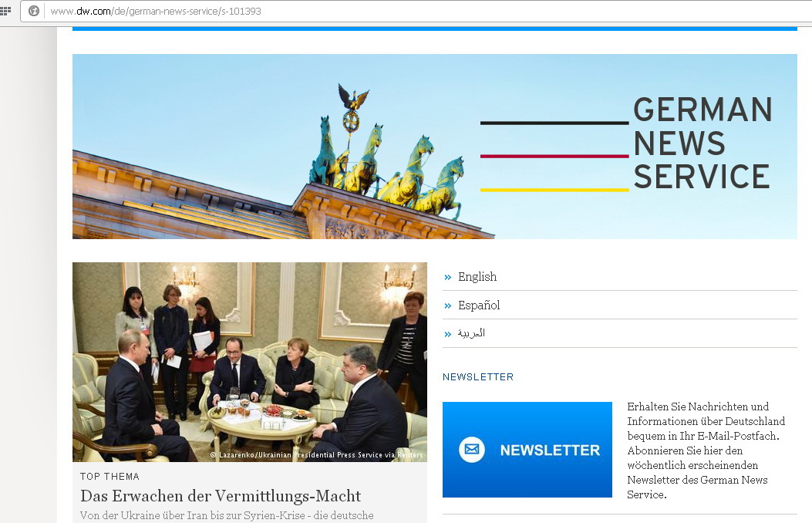
Task: Click the blue NEWSLETTER button text
Action: (x=550, y=450)
